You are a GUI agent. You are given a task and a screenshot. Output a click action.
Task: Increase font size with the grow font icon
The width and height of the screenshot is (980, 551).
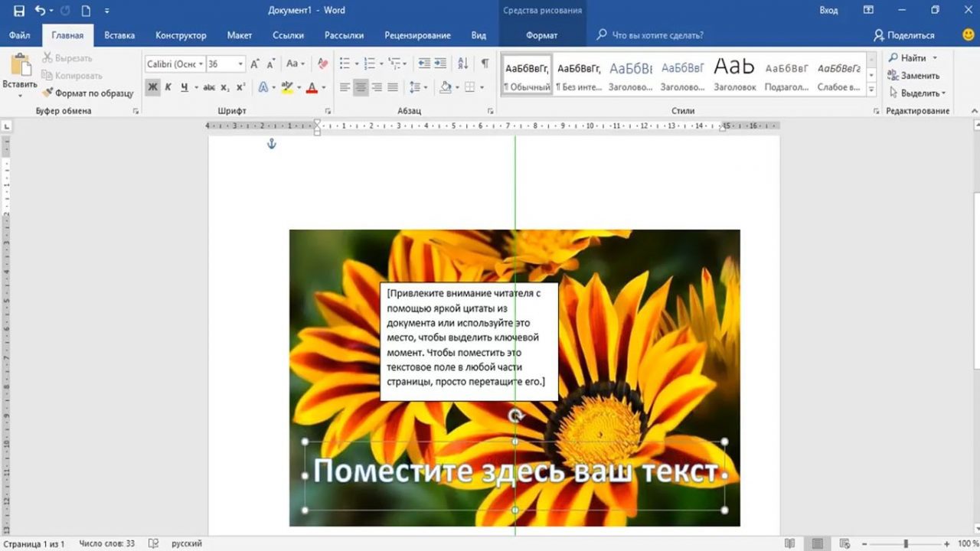click(255, 64)
